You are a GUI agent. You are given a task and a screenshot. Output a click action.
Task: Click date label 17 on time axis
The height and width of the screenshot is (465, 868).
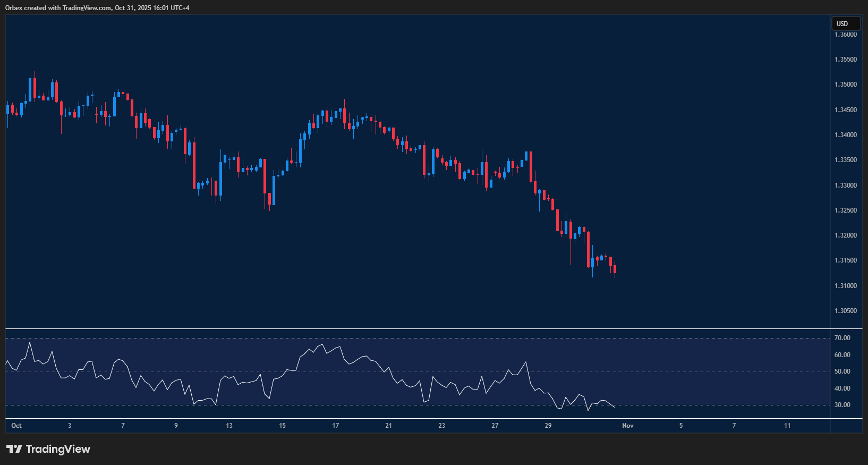pos(336,426)
